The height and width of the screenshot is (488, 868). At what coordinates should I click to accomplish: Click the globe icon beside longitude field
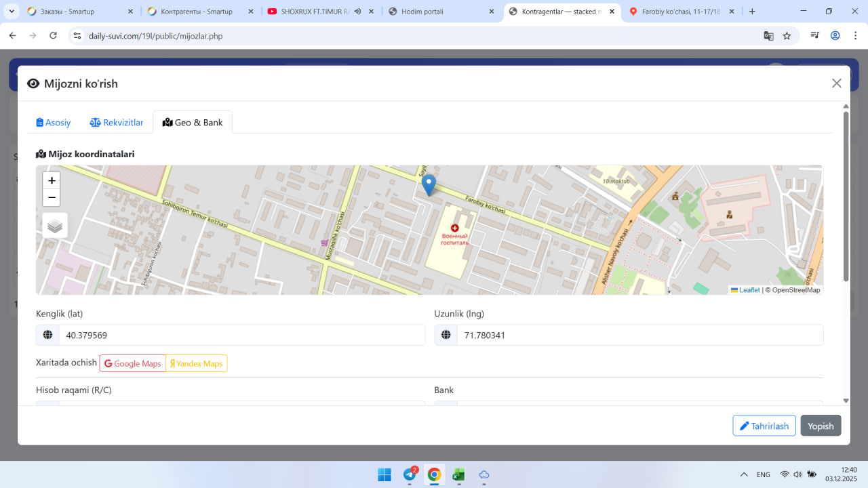coord(446,335)
